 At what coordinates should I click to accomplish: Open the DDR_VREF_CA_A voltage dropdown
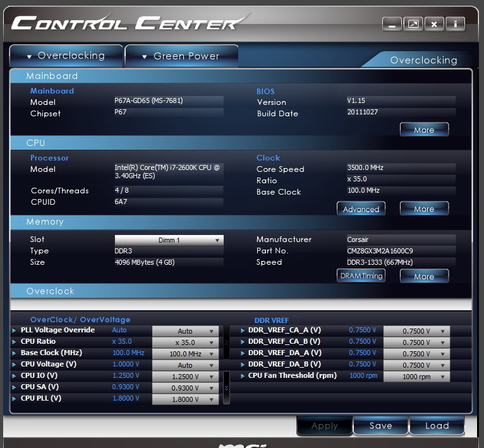[416, 331]
